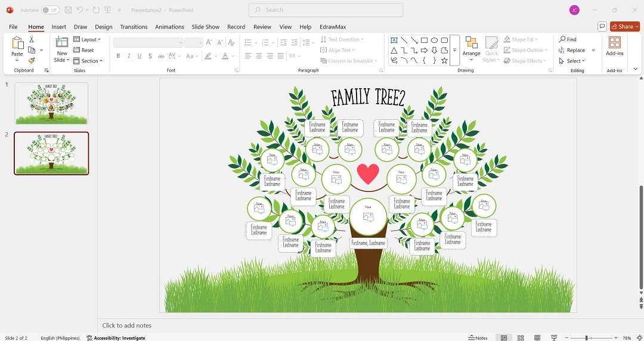Open the Comments pane icon
The height and width of the screenshot is (341, 644).
tap(602, 26)
